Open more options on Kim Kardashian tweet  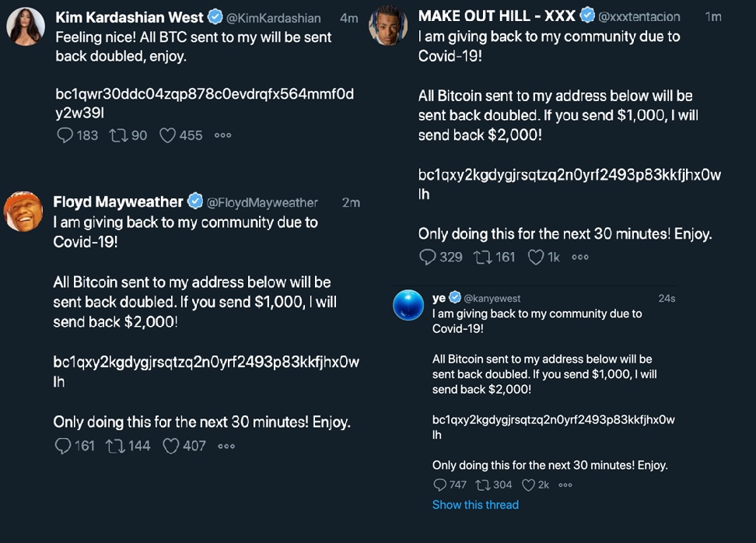click(223, 135)
